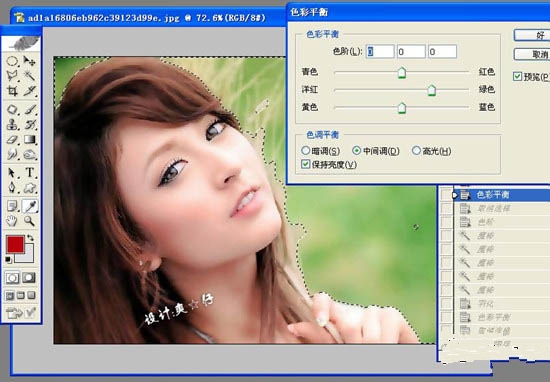Image resolution: width=550 pixels, height=382 pixels.
Task: Select the Move tool
Action: pyautogui.click(x=29, y=61)
